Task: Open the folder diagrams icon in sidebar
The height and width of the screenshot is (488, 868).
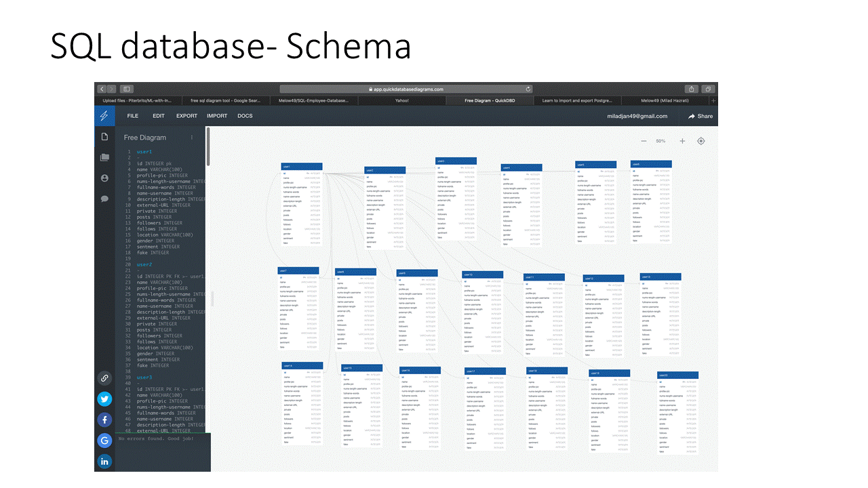Action: click(x=104, y=157)
